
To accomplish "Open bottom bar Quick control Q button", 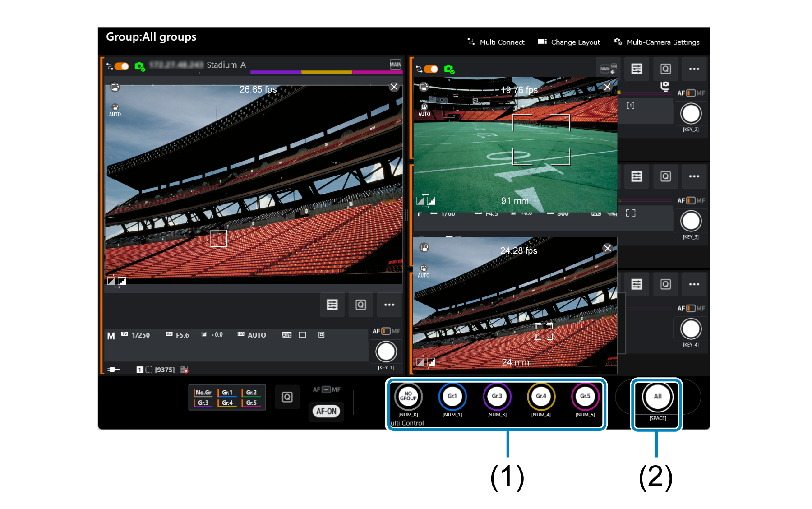I will pyautogui.click(x=287, y=397).
